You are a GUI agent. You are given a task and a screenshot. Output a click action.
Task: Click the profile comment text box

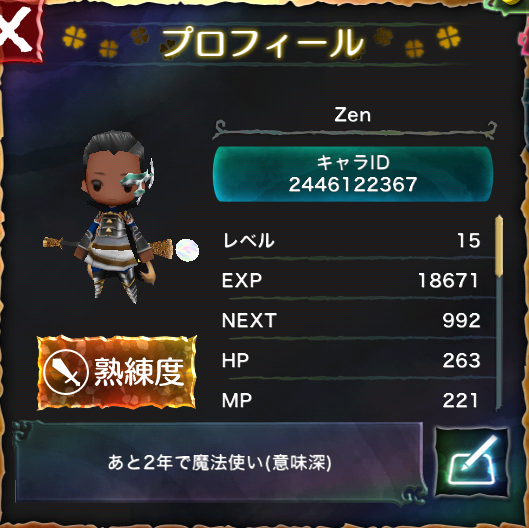click(219, 463)
